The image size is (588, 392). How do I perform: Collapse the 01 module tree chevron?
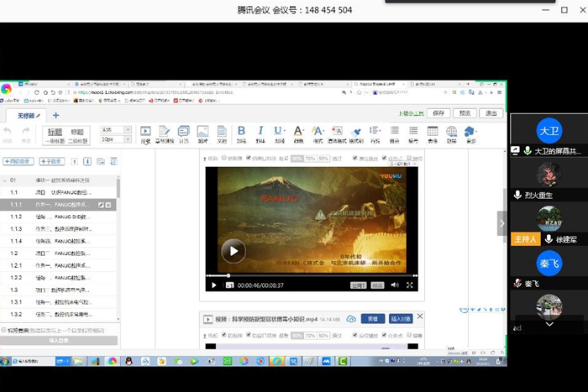[x=5, y=180]
